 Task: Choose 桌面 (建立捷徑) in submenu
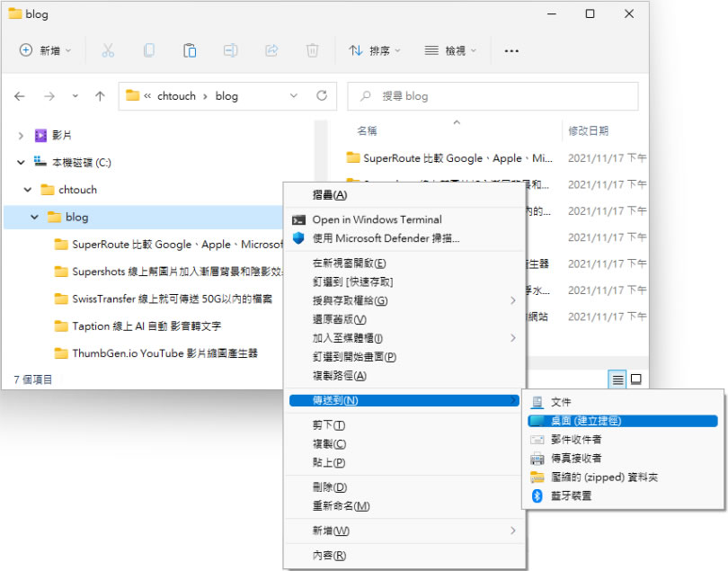(624, 421)
